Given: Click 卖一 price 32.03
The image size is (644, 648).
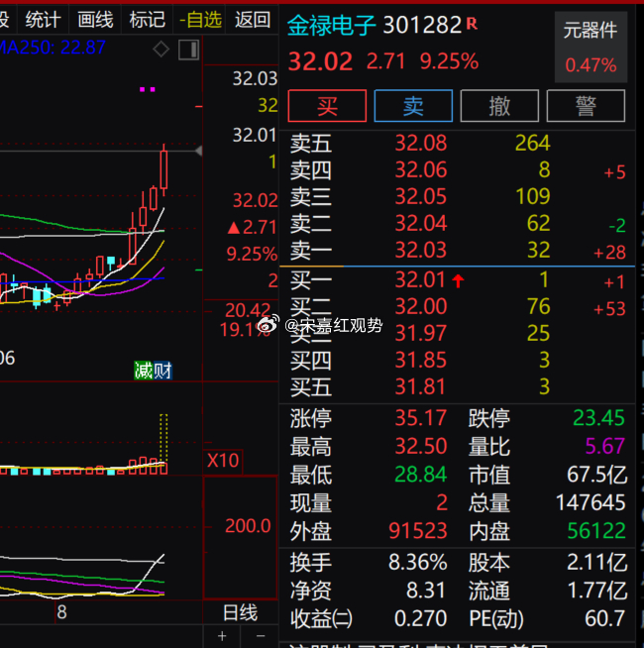Looking at the screenshot, I should click(421, 250).
